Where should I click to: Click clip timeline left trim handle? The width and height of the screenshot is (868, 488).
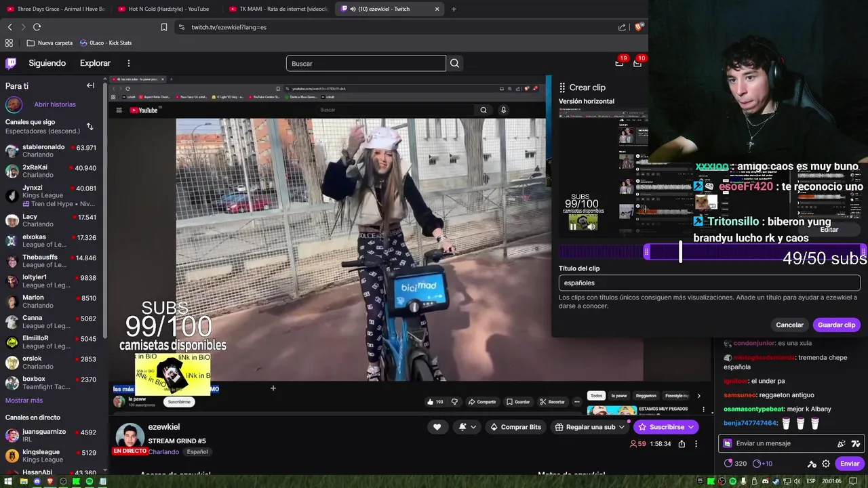[646, 252]
